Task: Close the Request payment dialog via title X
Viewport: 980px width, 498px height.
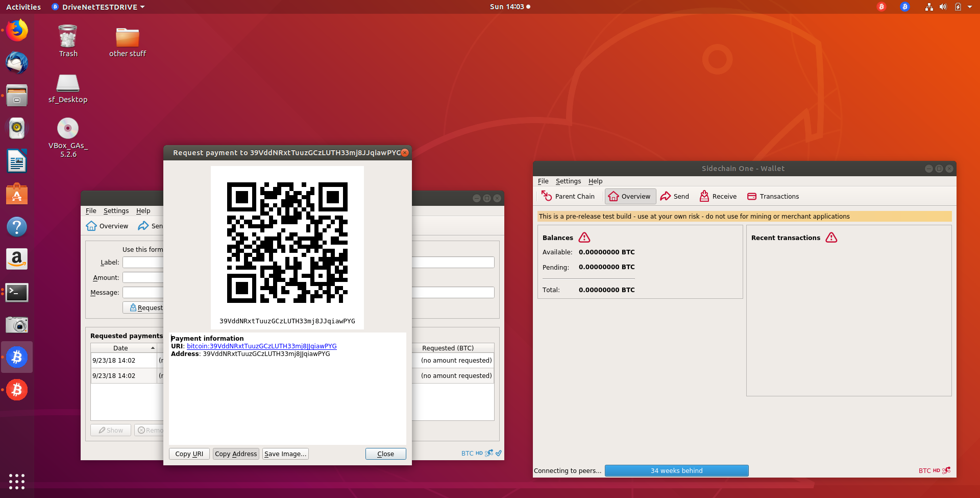Action: (x=405, y=152)
